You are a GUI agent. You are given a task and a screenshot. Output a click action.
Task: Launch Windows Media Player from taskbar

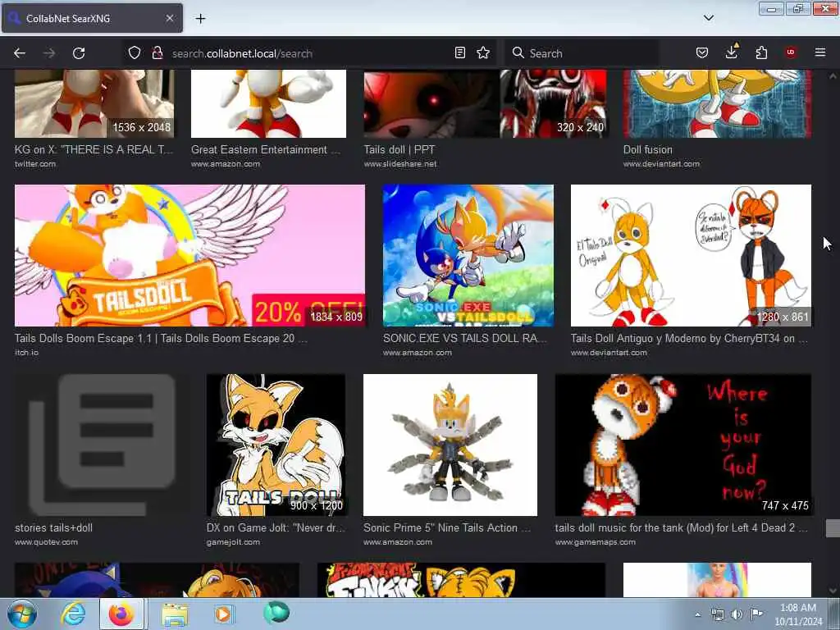pyautogui.click(x=224, y=614)
